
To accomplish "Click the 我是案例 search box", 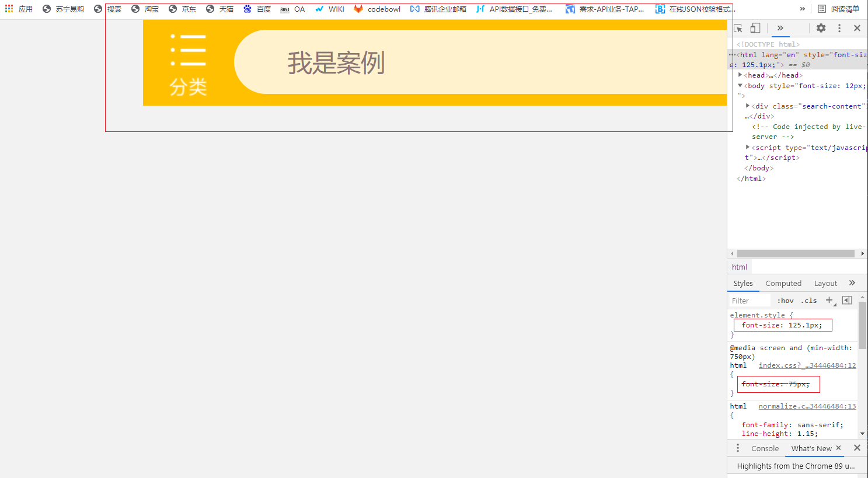I will pos(480,62).
